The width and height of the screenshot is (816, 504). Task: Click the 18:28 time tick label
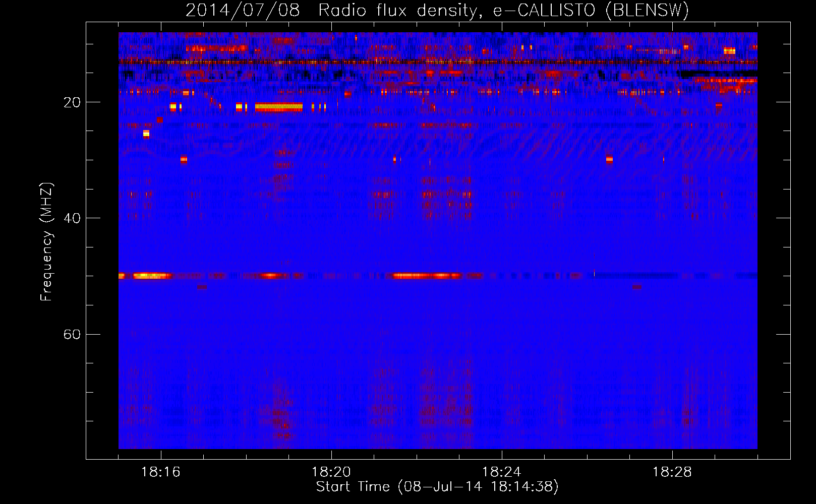[x=672, y=472]
